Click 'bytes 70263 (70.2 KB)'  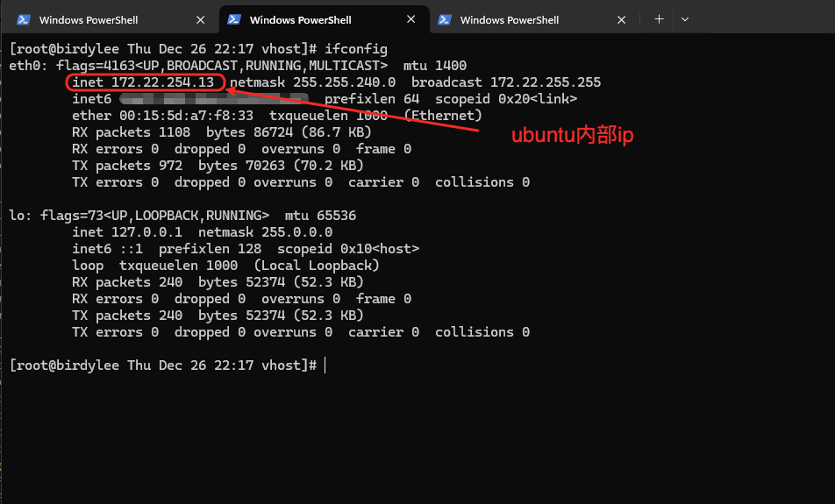coord(281,166)
